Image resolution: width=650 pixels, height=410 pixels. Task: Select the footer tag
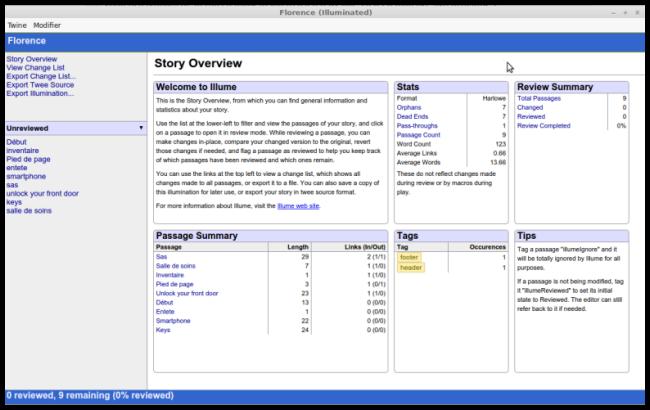(409, 257)
